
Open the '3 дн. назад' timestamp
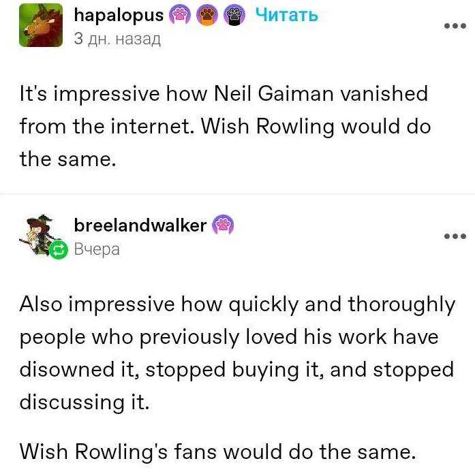(117, 38)
